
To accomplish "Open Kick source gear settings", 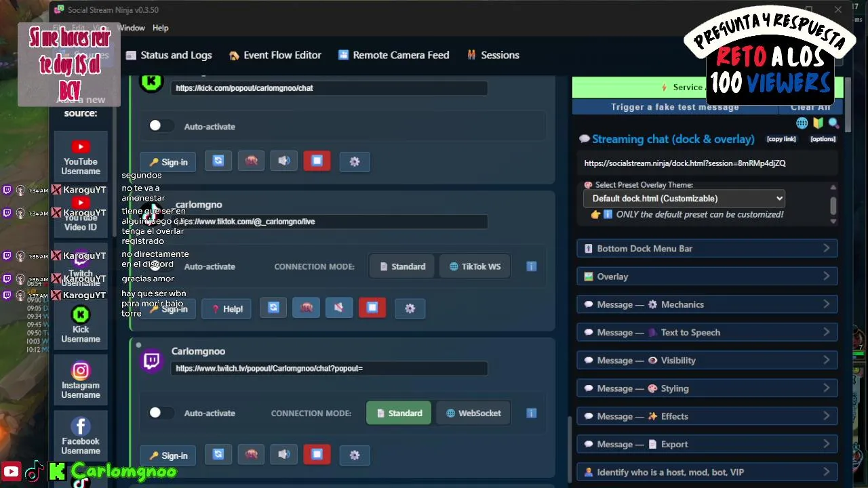I will pyautogui.click(x=355, y=161).
